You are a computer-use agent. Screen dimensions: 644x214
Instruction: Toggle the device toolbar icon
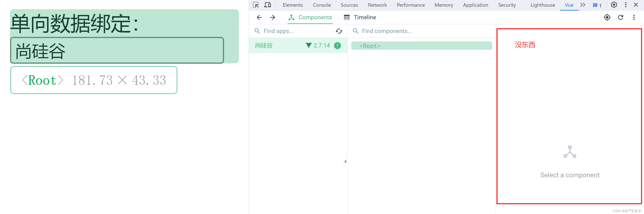click(267, 5)
